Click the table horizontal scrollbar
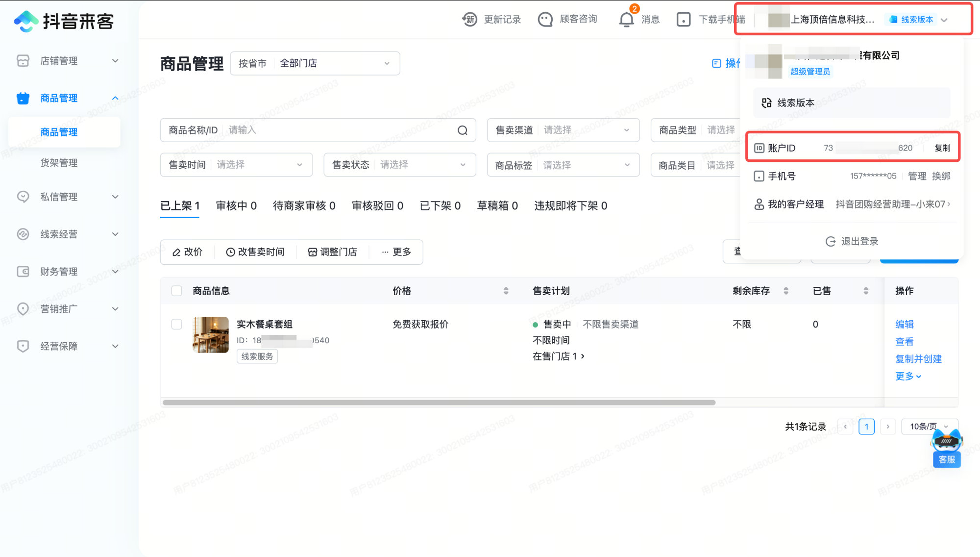Viewport: 980px width, 557px height. tap(439, 403)
